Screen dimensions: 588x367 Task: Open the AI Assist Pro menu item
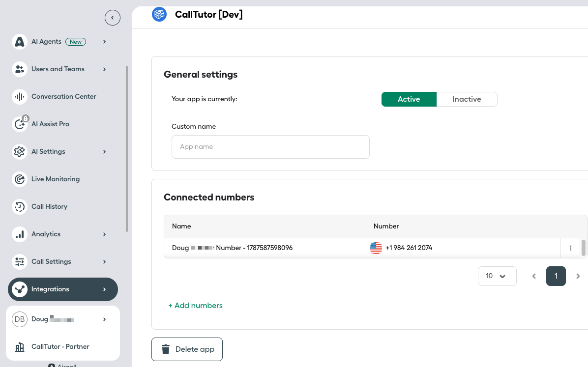[x=64, y=124]
